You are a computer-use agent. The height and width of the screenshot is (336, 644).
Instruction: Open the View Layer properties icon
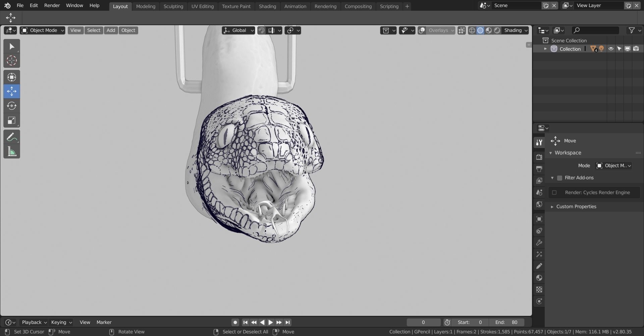(x=539, y=181)
